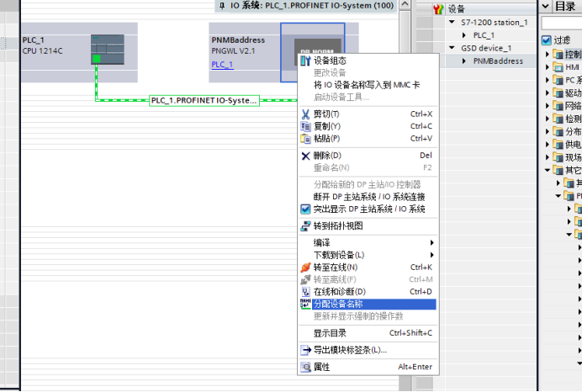This screenshot has width=582, height=392.
Task: Collapse the 其它 catalog folder
Action: coord(548,170)
